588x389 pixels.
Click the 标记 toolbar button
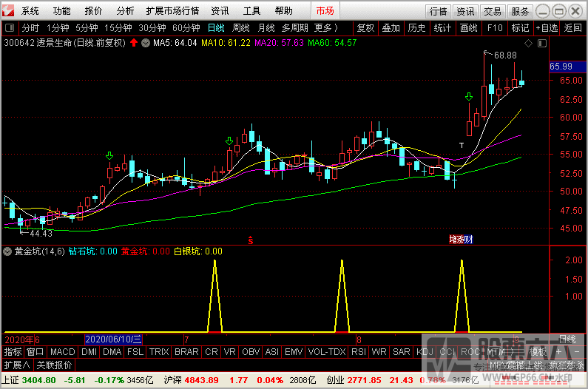(x=520, y=28)
